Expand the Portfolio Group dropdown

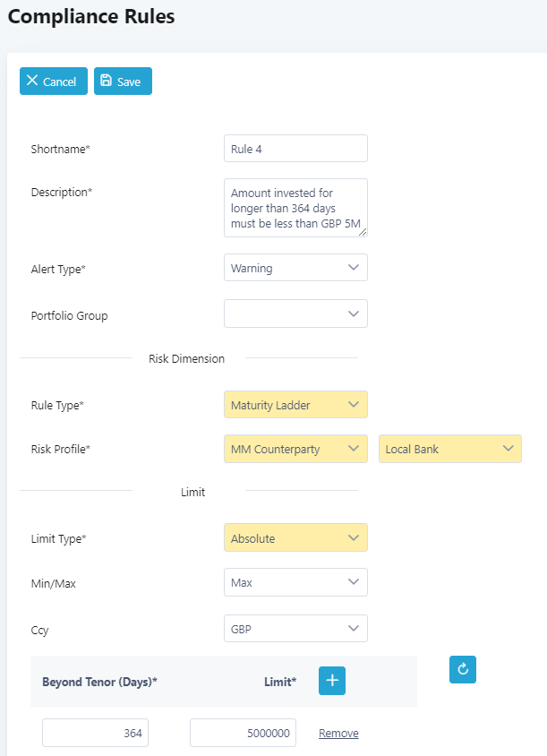295,314
